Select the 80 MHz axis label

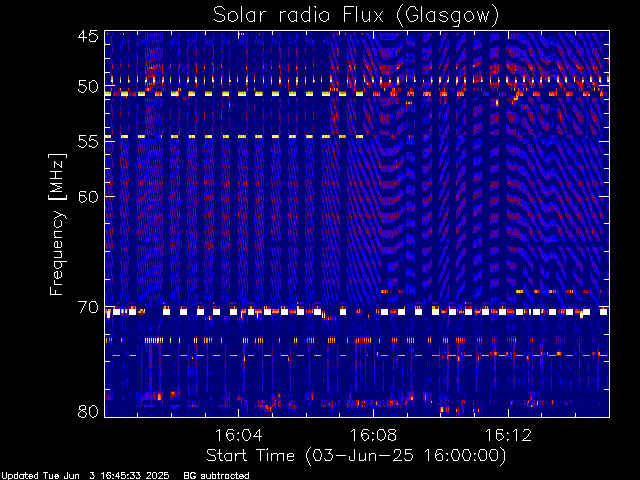tap(88, 411)
